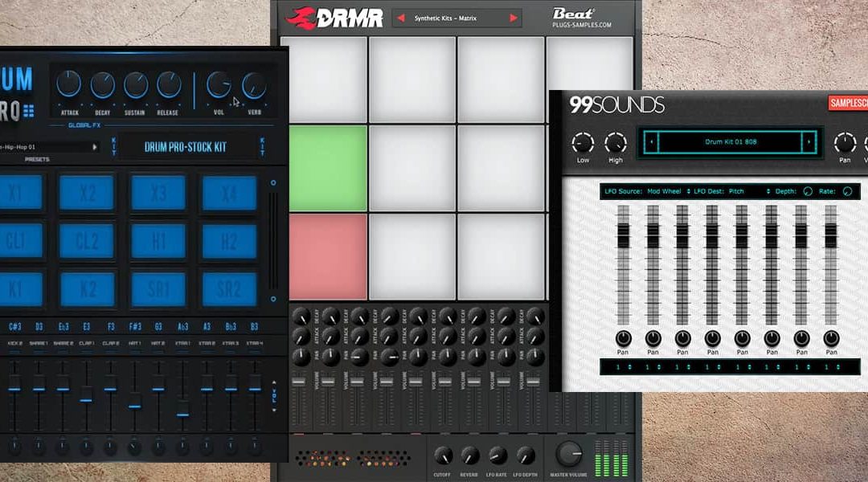Expand the Drum Pro presets dropdown arrow
Screen dimensions: 868x482
(95, 147)
